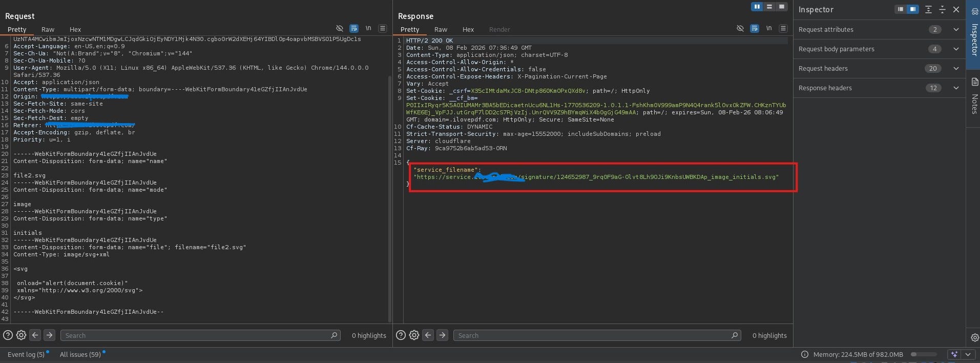Screen dimensions: 980x363
Task: Click the magnifier icon in Request search box
Action: click(x=334, y=335)
